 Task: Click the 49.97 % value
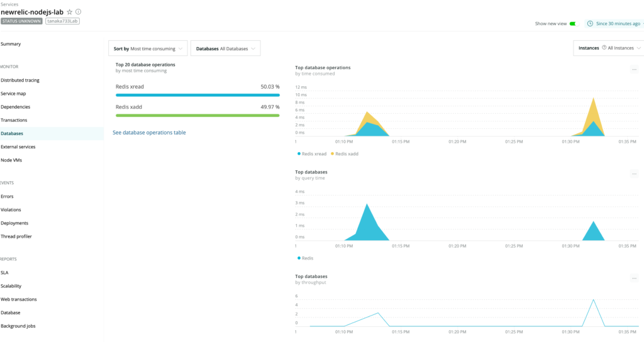coord(270,107)
